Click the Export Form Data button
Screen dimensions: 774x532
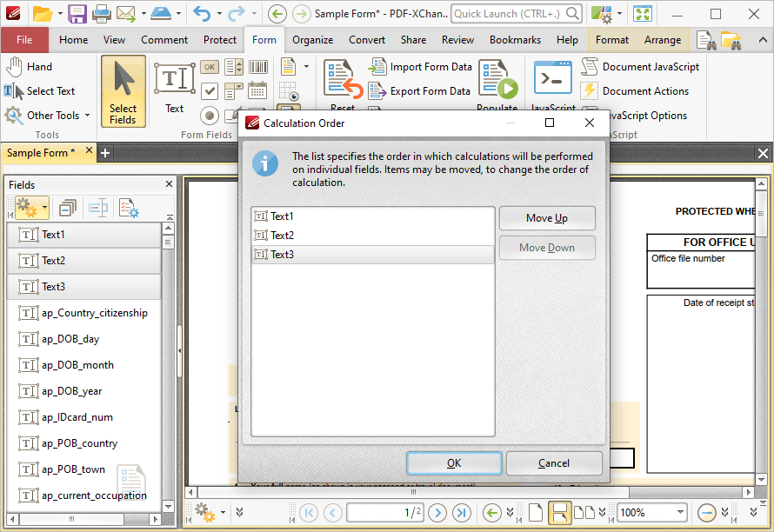coord(419,90)
